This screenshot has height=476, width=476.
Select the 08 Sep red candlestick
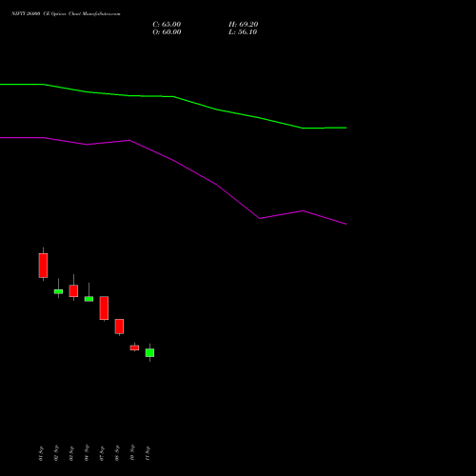[119, 327]
